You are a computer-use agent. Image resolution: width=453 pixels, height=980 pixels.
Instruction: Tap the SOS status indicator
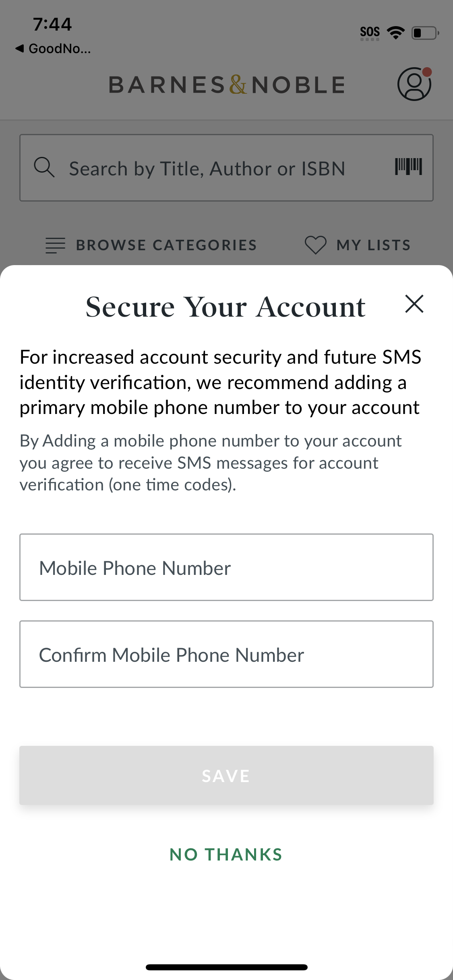tap(370, 33)
